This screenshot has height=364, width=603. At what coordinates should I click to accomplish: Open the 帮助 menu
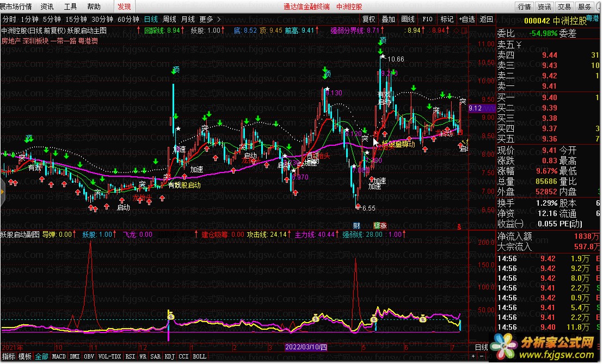[94, 7]
